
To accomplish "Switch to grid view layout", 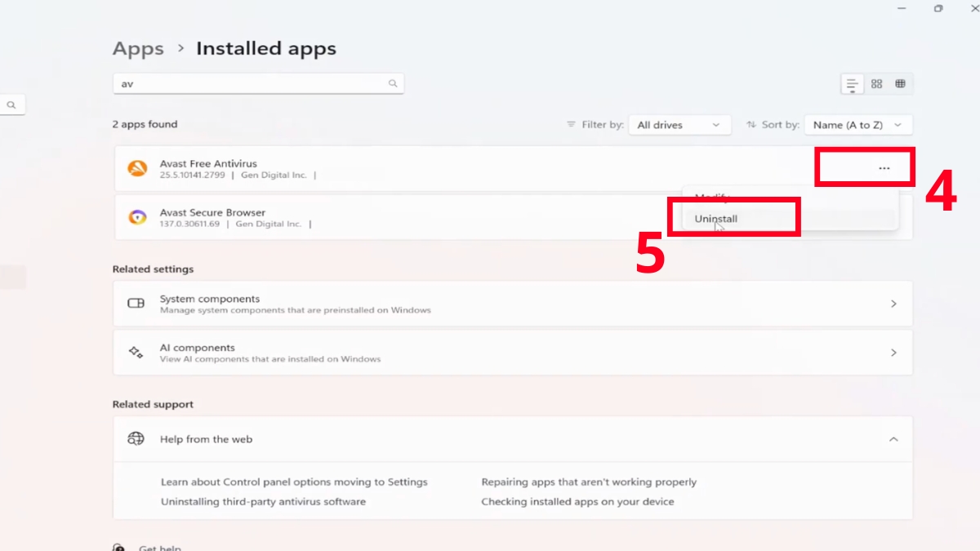I will pos(876,84).
